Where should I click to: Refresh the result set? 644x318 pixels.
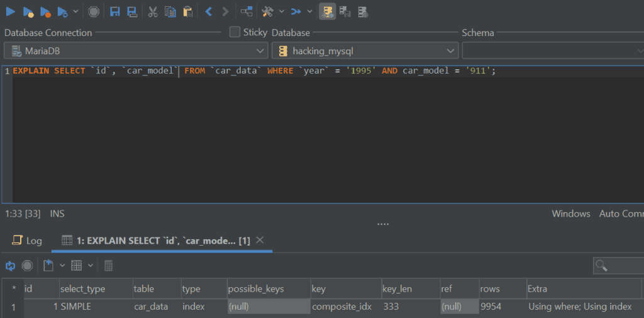10,266
